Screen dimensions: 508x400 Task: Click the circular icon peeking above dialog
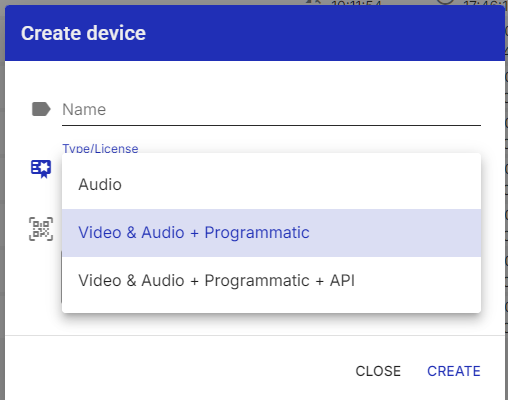(x=446, y=2)
